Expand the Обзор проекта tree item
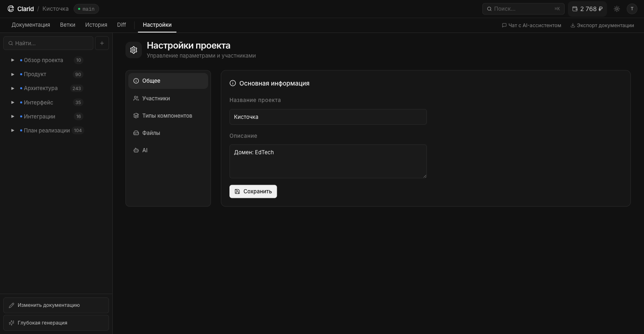 click(12, 60)
